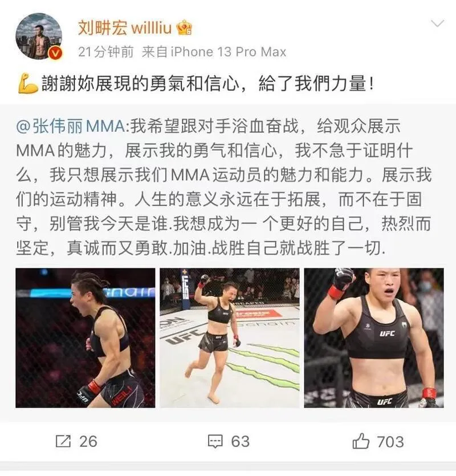Open the poster's profile avatar
The height and width of the screenshot is (476, 456).
click(x=39, y=36)
